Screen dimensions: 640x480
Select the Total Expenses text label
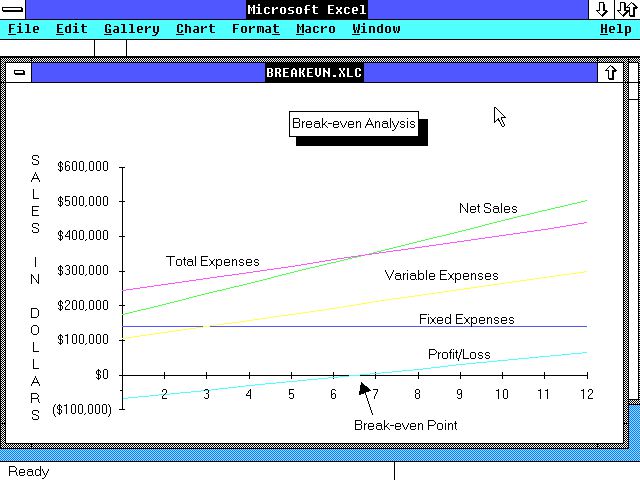point(212,261)
